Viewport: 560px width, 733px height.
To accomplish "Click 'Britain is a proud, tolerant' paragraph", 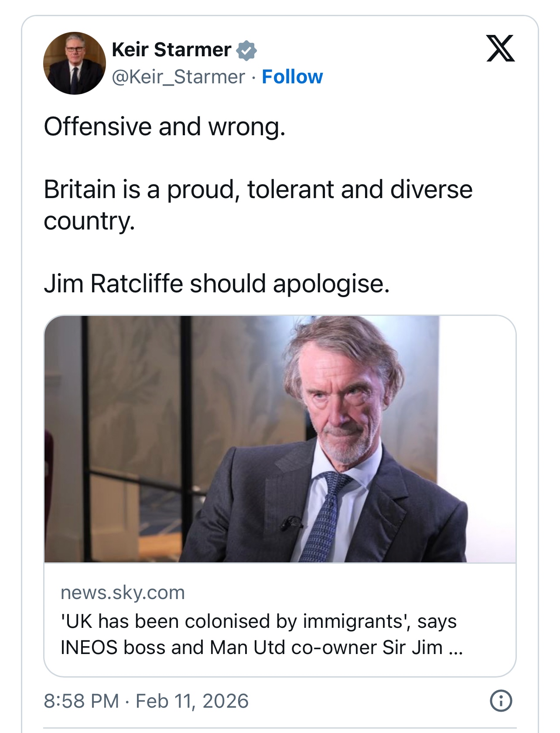I will pos(258,190).
